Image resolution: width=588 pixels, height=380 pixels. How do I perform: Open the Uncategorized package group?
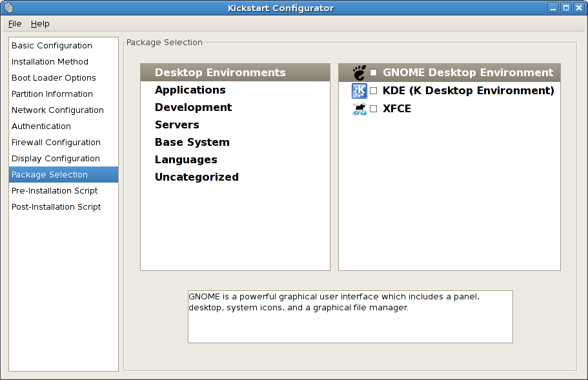(197, 177)
